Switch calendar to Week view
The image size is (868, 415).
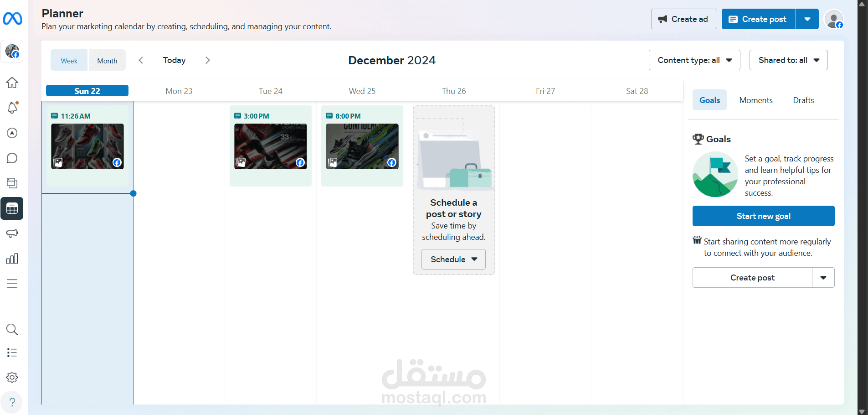(69, 60)
